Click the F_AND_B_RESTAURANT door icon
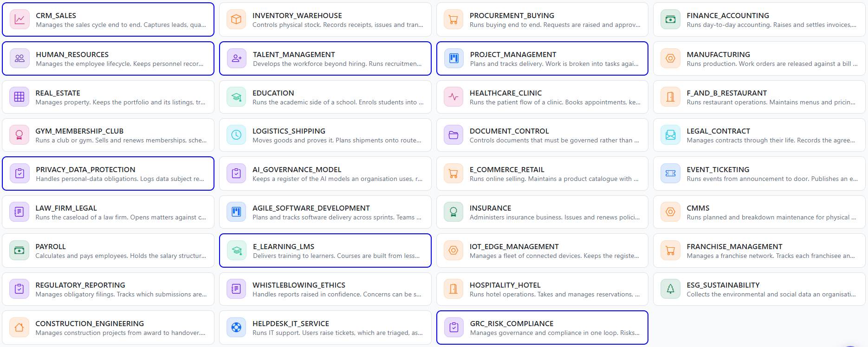Viewport: 868px width, 347px height. pyautogui.click(x=670, y=97)
